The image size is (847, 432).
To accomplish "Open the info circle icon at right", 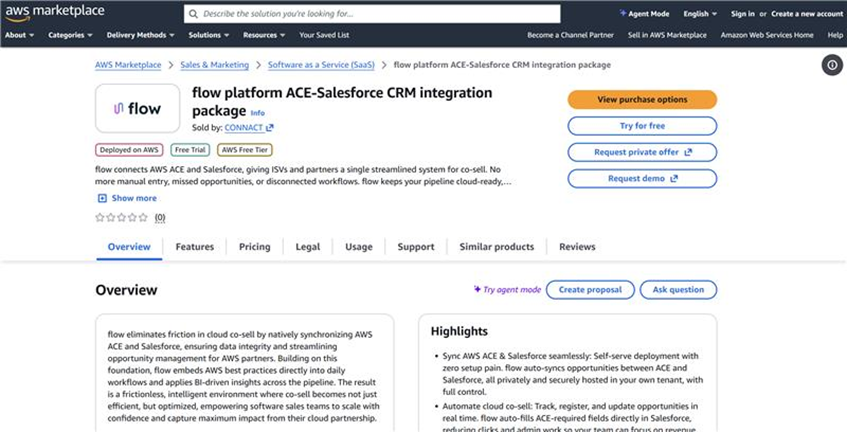I will [x=831, y=65].
